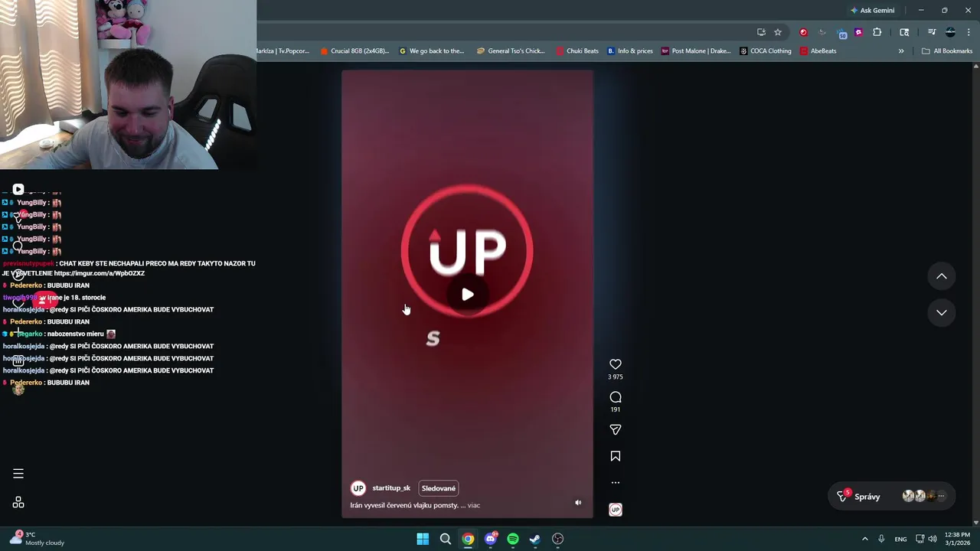980x551 pixels.
Task: Open the reel audio thumbnail with UP logo
Action: click(616, 510)
